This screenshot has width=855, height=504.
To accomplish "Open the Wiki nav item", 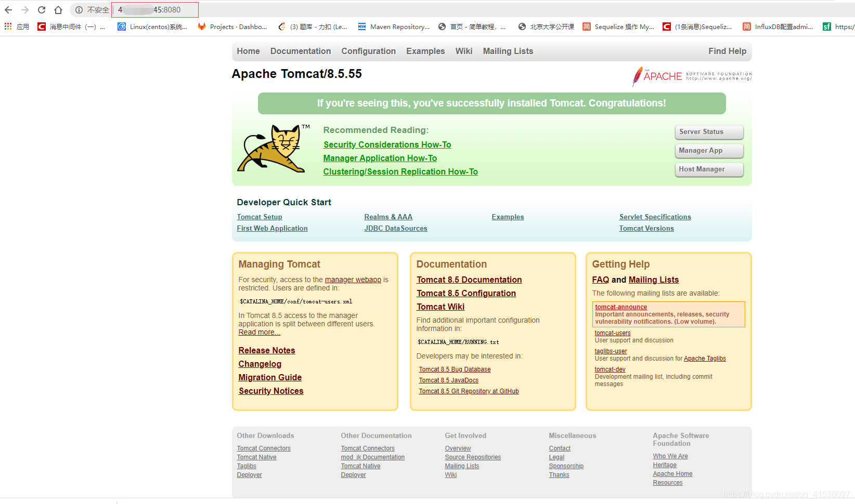I will point(464,51).
